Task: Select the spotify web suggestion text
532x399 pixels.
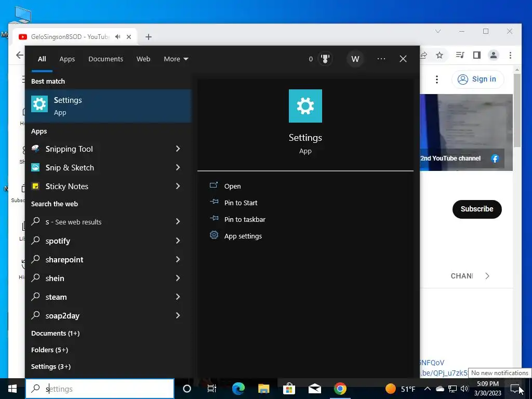Action: point(58,241)
